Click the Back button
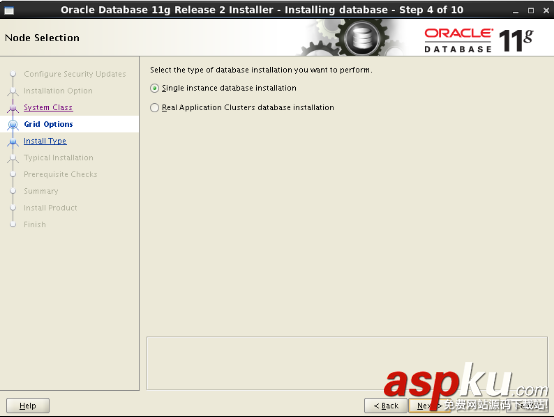 (386, 406)
